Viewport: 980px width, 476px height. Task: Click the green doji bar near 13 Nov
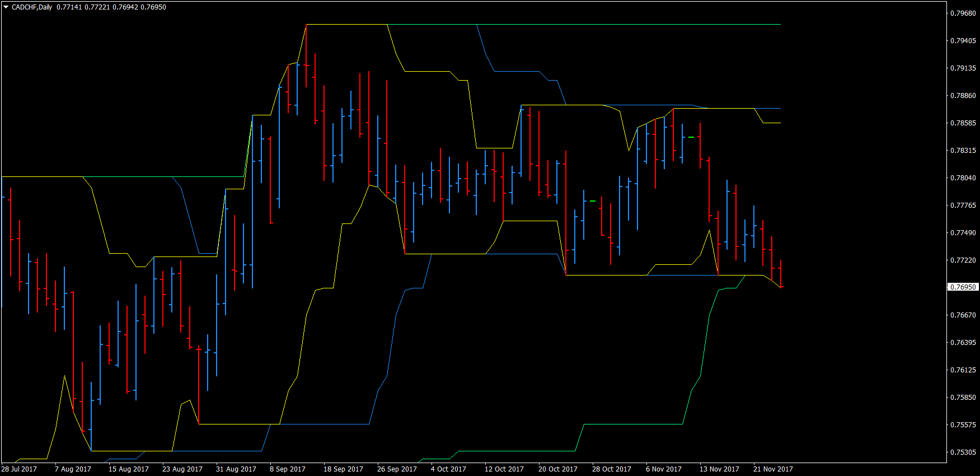click(691, 137)
